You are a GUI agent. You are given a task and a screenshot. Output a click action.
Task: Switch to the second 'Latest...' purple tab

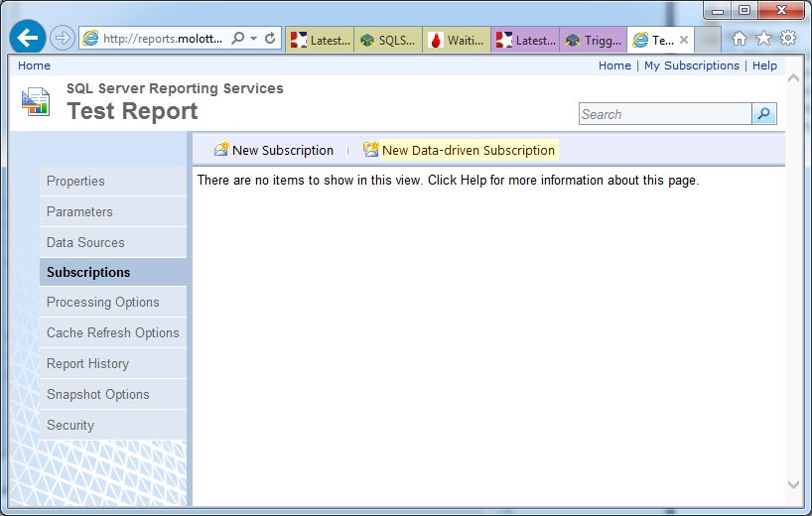pyautogui.click(x=525, y=40)
